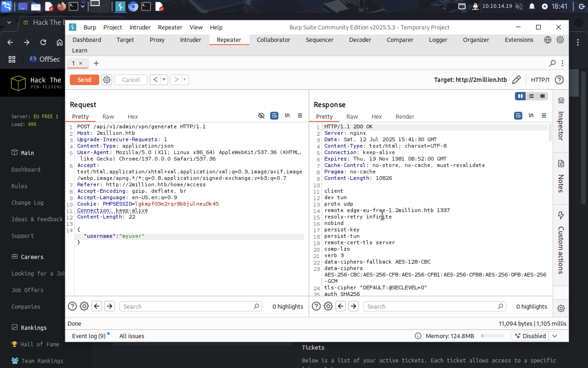Open the Response search settings gear

[x=328, y=306]
